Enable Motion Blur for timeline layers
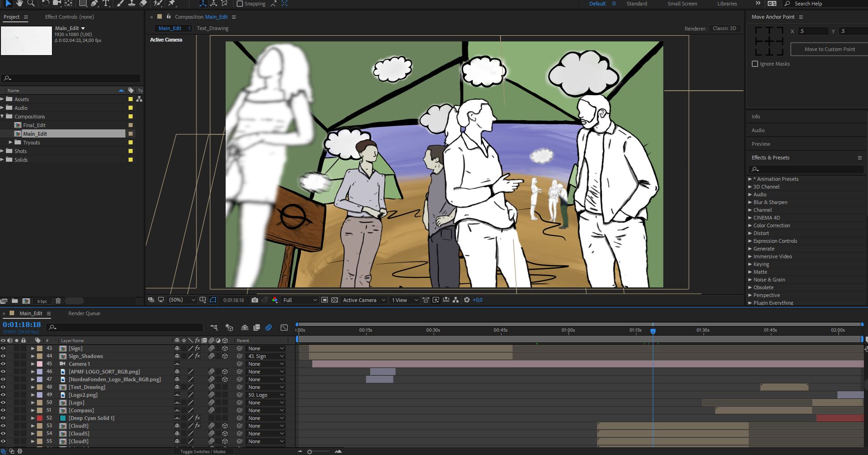 269,327
